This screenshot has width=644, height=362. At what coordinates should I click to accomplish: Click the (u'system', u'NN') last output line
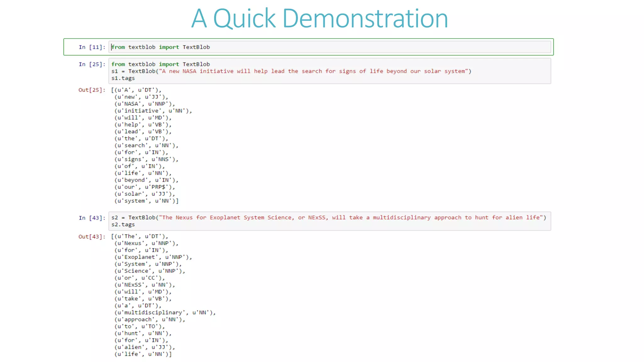147,201
